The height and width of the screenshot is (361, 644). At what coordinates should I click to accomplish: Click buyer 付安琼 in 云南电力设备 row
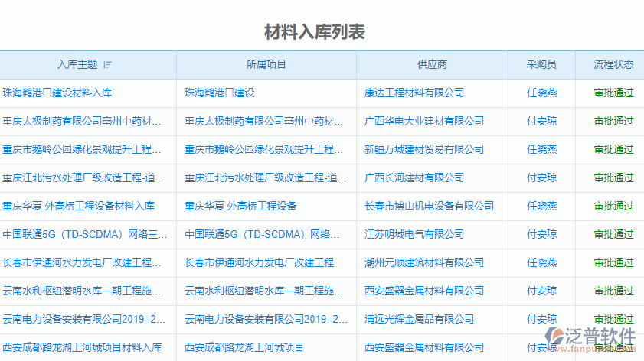click(x=542, y=320)
